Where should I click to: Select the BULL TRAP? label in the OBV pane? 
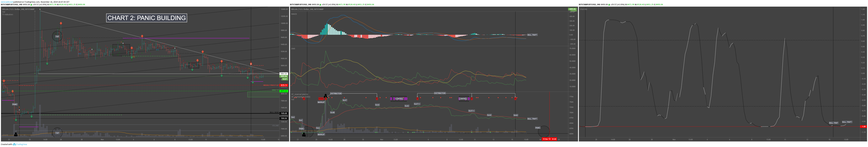tap(532, 119)
